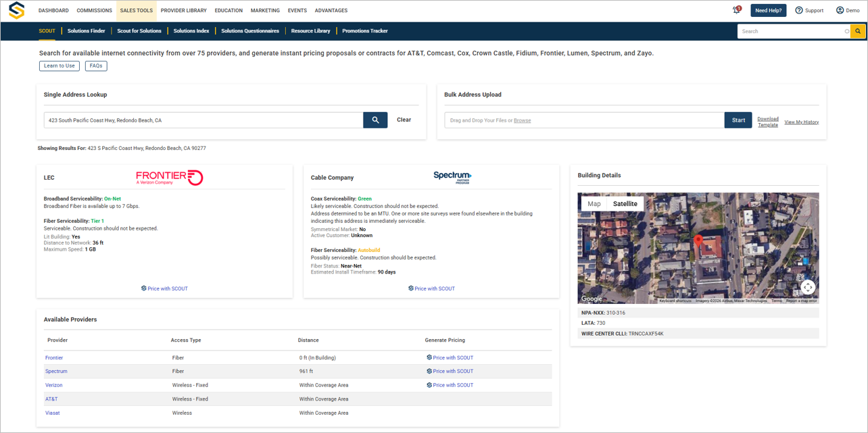Click Price with SCOUT in the LEC card
Image resolution: width=868 pixels, height=433 pixels.
pos(164,288)
